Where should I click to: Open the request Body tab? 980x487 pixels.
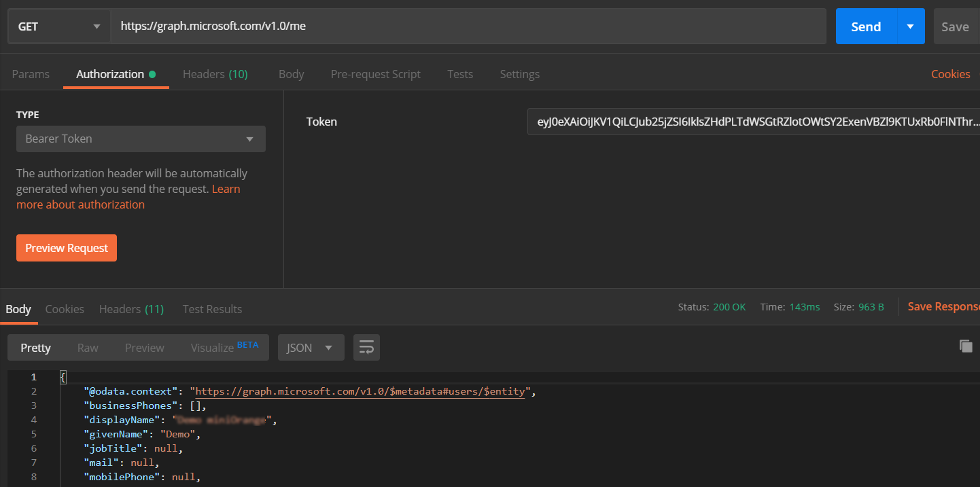[x=291, y=74]
